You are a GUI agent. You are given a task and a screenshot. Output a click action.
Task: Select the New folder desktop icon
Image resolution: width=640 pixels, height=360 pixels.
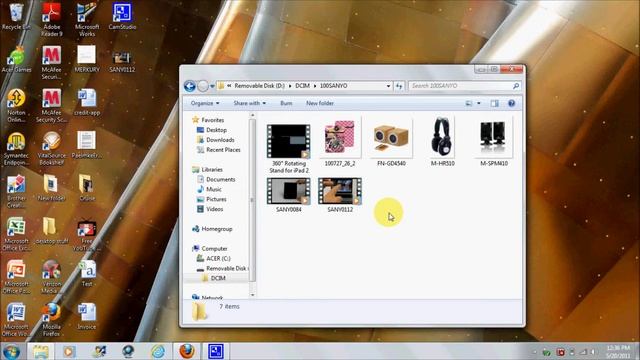pos(51,188)
